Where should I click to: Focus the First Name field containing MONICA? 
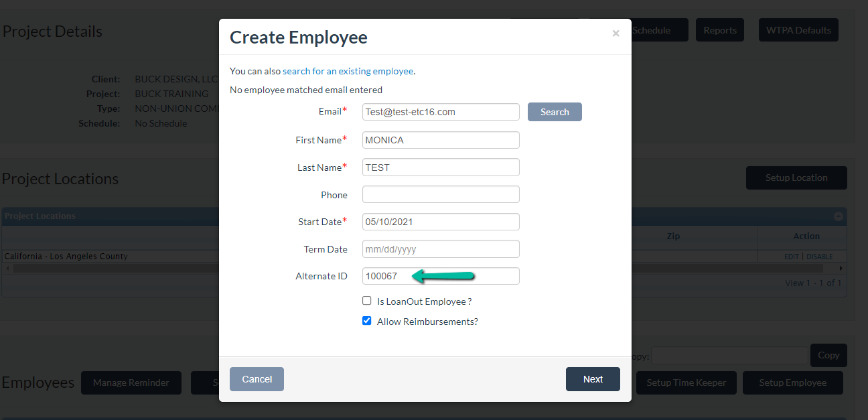point(441,140)
